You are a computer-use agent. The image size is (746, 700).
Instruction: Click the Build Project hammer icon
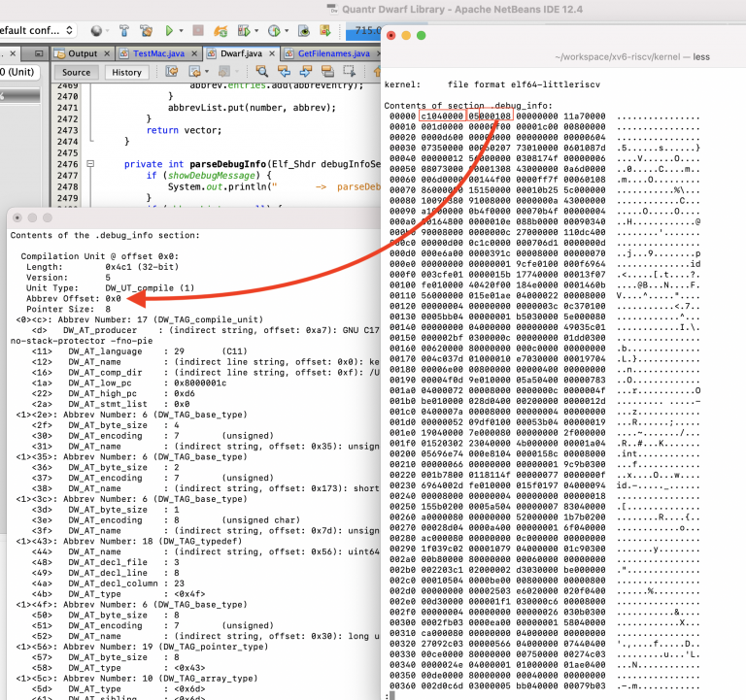coord(124,31)
